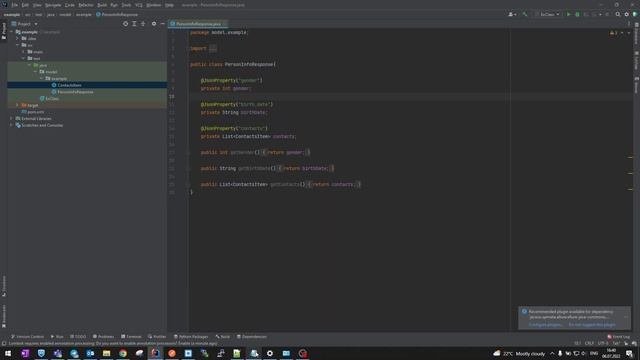Click CRLF line separator in status bar
This screenshot has width=640, height=360.
[x=589, y=344]
